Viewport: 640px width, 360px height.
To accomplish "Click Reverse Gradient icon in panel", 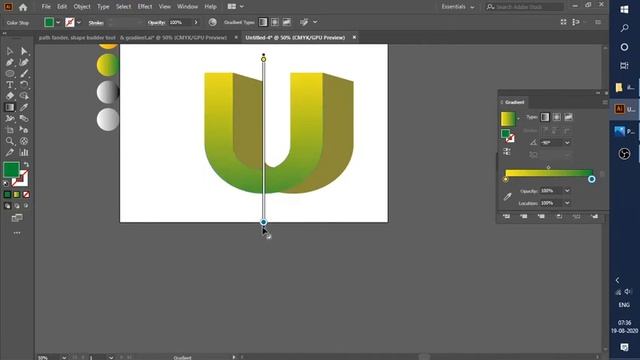I will (x=507, y=152).
